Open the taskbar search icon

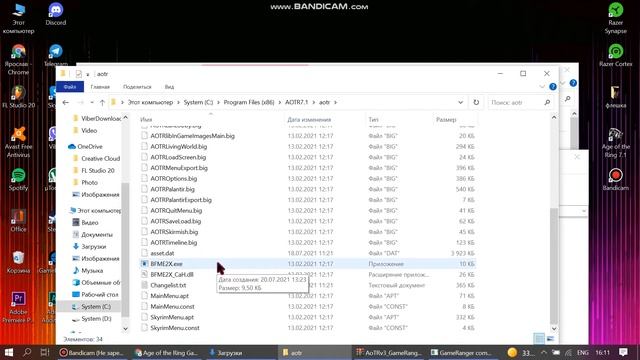click(x=27, y=352)
